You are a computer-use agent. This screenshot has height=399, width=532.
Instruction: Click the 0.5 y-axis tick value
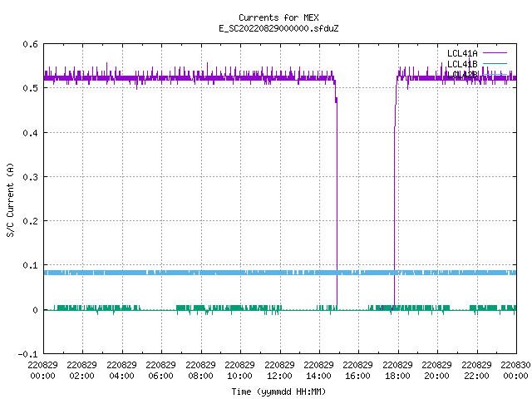(30, 88)
